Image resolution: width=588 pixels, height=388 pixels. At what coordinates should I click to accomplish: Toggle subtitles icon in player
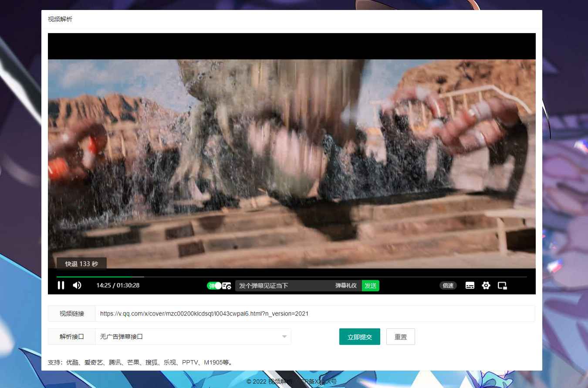[470, 286]
